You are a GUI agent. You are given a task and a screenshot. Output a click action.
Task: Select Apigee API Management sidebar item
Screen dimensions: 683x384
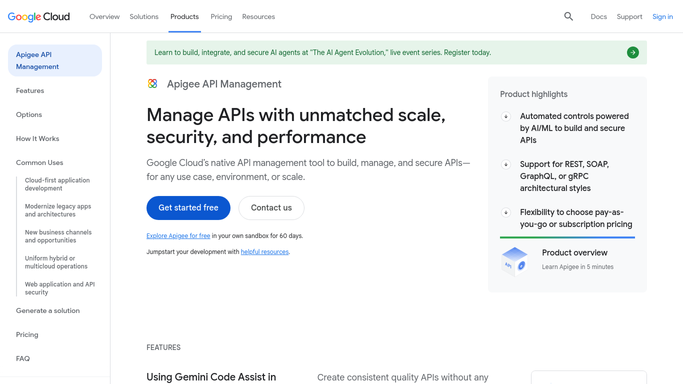55,61
